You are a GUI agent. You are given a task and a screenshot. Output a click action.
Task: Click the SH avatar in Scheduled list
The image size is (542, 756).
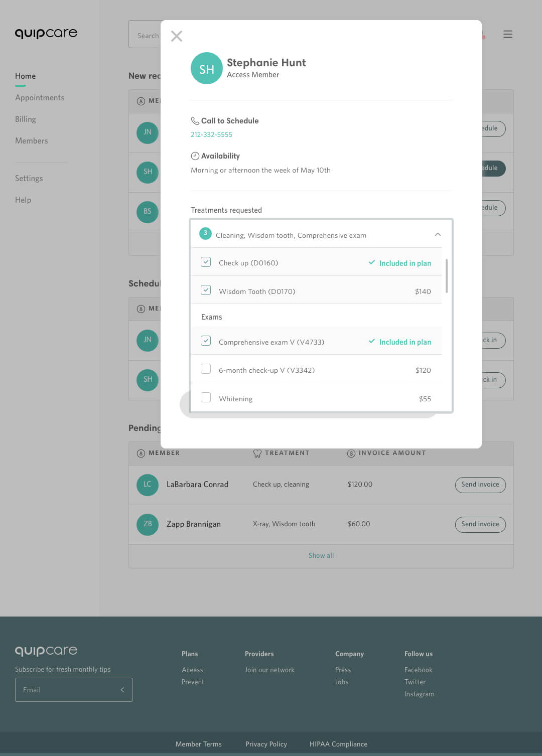pos(148,380)
